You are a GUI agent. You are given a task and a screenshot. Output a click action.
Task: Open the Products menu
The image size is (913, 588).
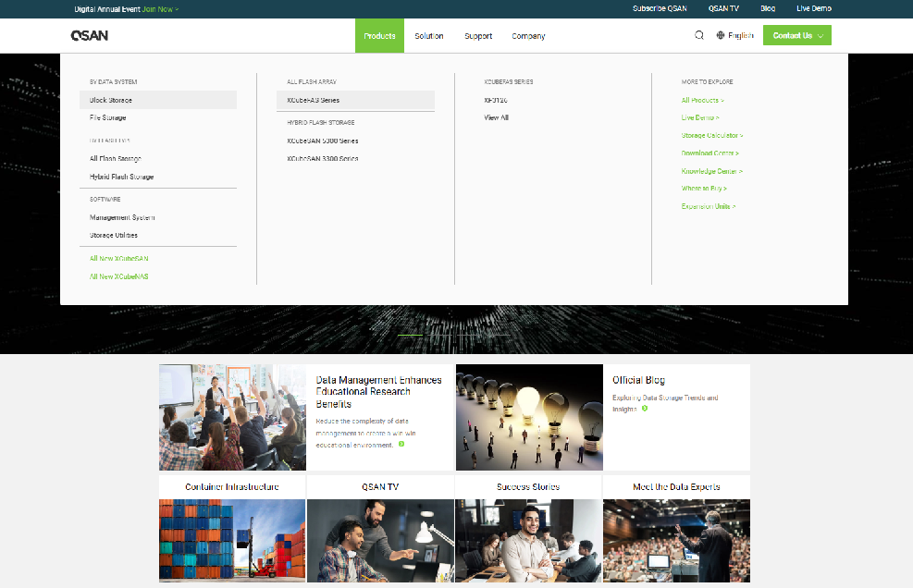(x=379, y=35)
